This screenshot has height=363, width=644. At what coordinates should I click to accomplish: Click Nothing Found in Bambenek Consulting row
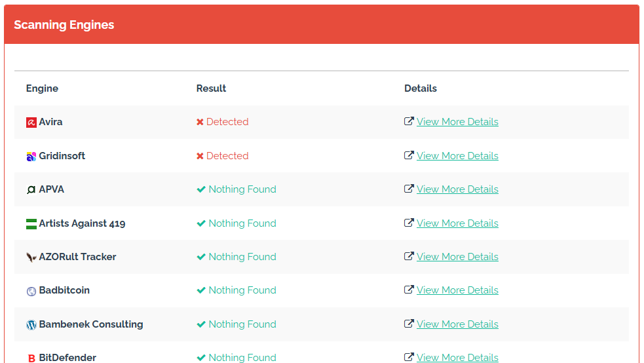pos(242,324)
